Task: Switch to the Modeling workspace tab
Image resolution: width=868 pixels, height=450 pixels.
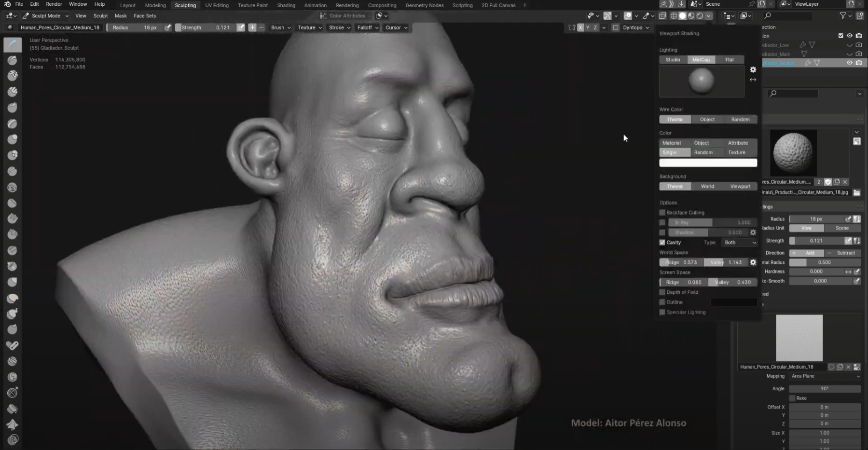Action: point(155,5)
